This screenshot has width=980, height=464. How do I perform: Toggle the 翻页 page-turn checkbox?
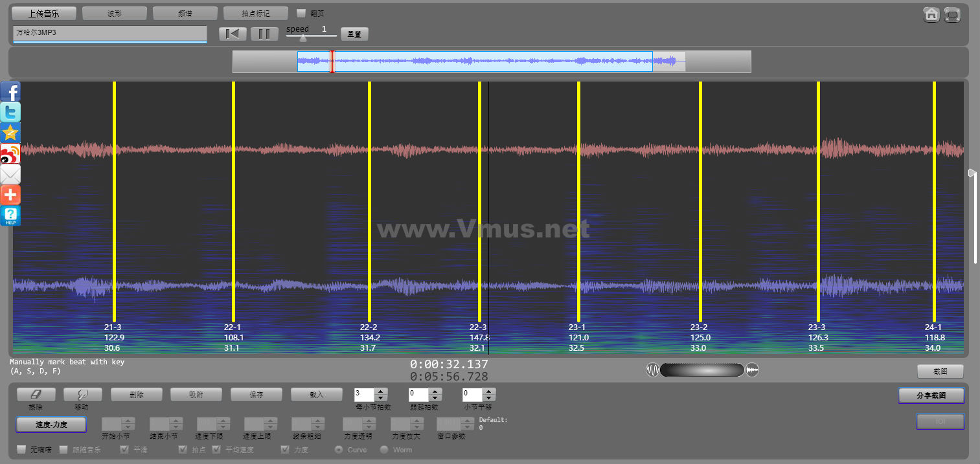coord(301,13)
